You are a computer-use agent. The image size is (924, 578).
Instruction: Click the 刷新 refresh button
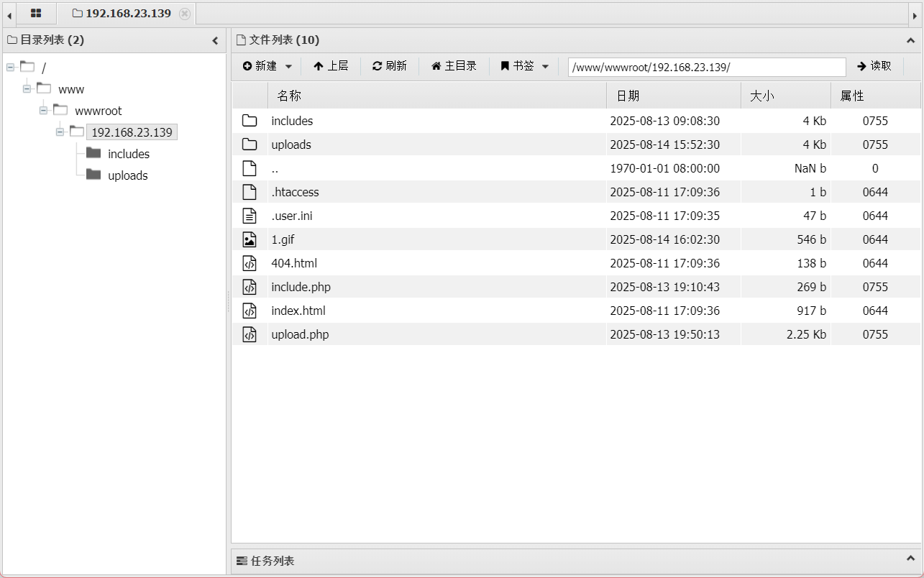pyautogui.click(x=389, y=65)
